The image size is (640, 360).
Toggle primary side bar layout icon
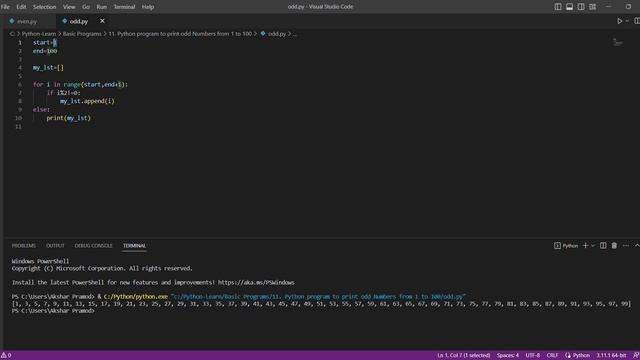click(x=558, y=7)
